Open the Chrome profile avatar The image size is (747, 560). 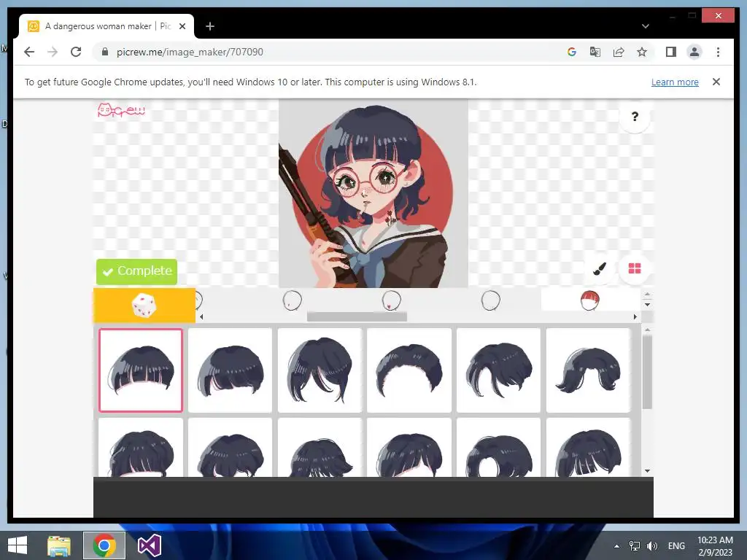694,52
